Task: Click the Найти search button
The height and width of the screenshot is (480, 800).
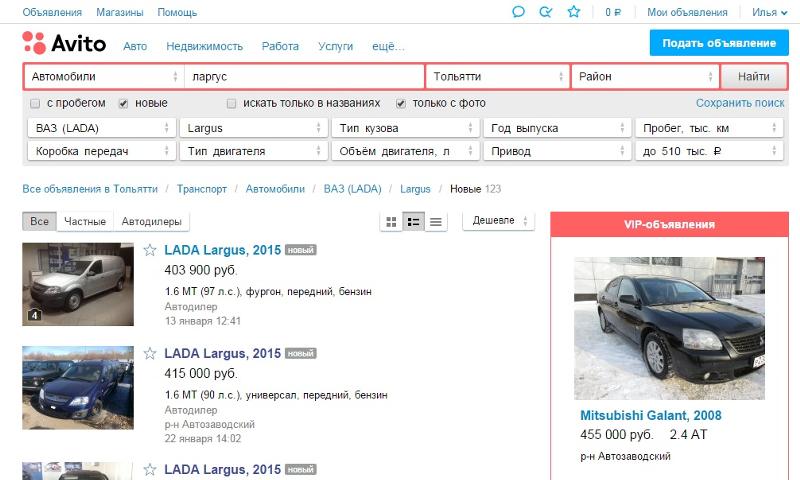Action: 754,77
